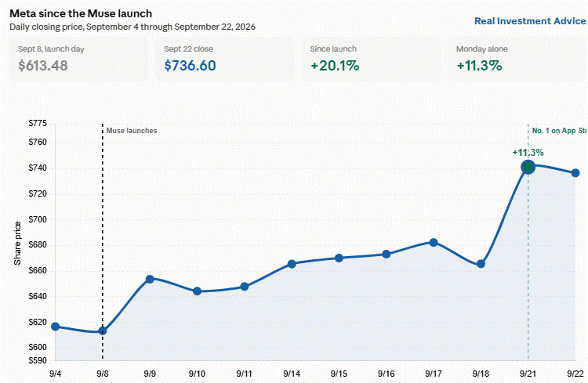The height and width of the screenshot is (383, 588).
Task: Click the 9/17 x-axis date label
Action: point(434,374)
